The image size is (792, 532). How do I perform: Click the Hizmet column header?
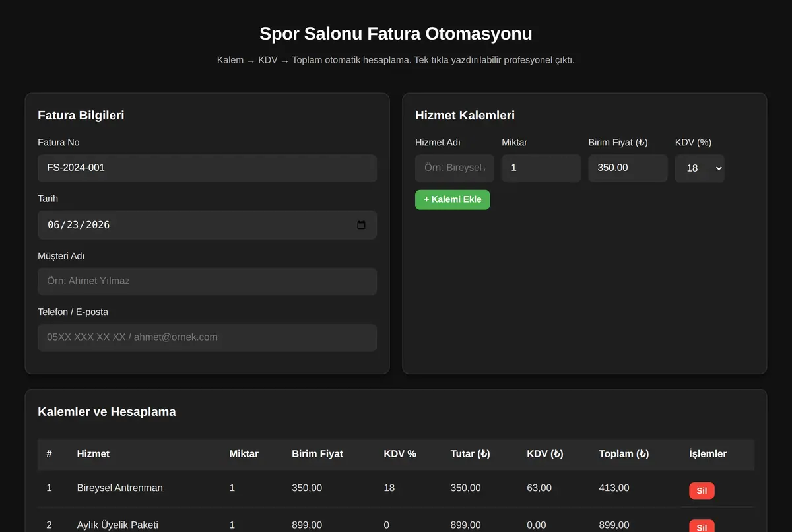click(93, 454)
